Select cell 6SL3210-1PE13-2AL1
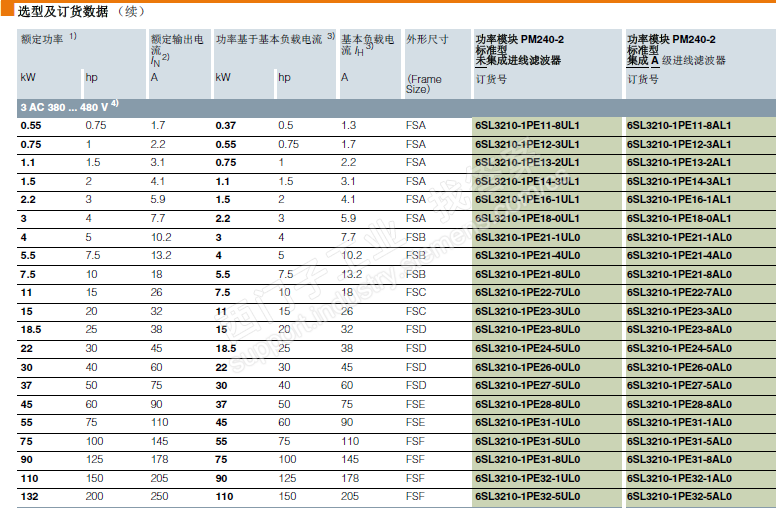779x508 pixels. click(679, 163)
